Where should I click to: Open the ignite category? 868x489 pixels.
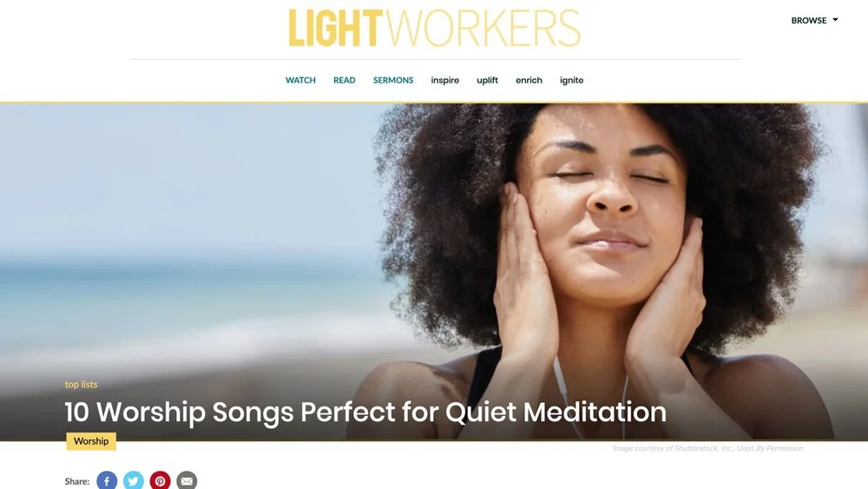[x=571, y=80]
